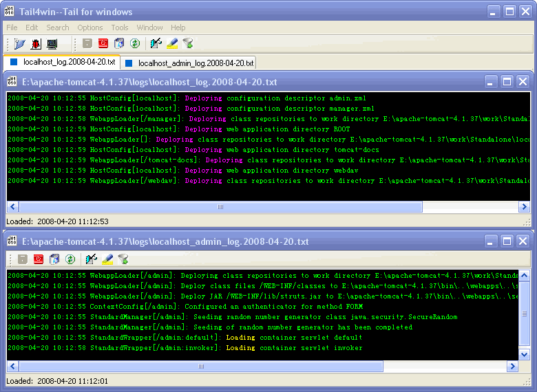Click the funnel add-filter icon in main toolbar
This screenshot has width=537, height=392.
pos(188,43)
